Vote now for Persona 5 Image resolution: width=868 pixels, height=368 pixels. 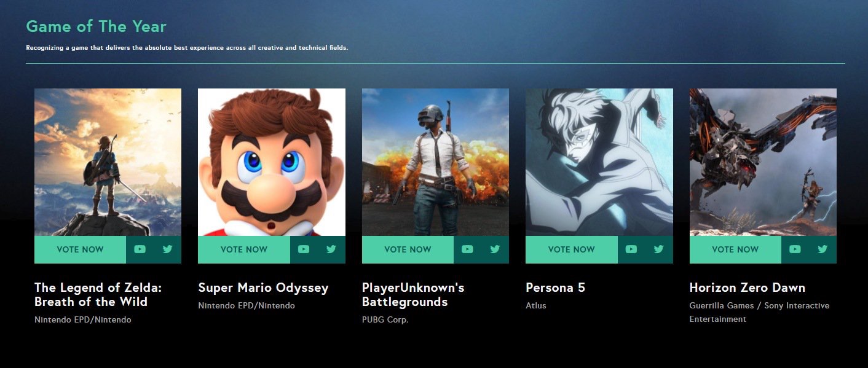coord(572,249)
